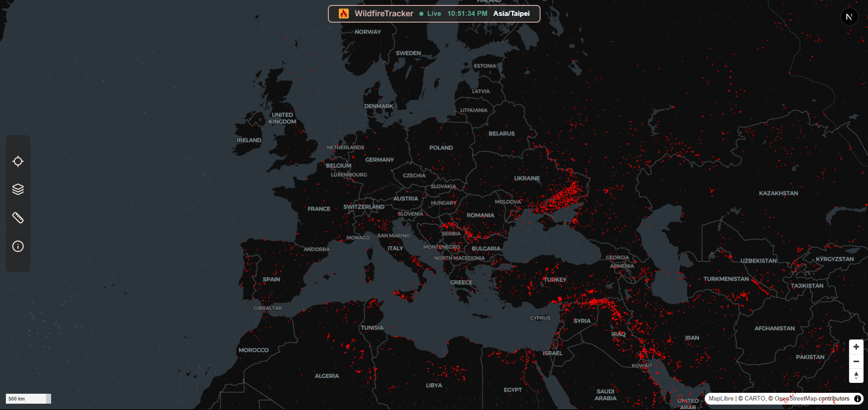Select the ruler measurement tool

(x=18, y=218)
